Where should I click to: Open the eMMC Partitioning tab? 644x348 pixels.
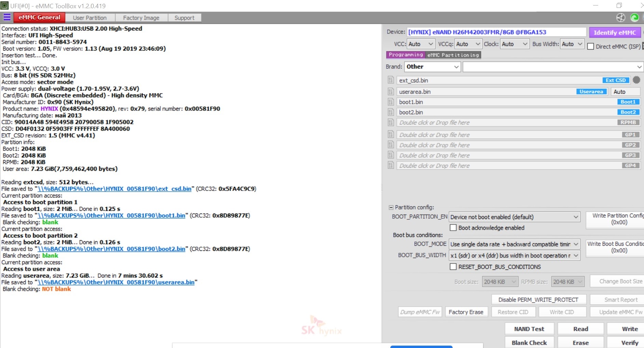[453, 55]
